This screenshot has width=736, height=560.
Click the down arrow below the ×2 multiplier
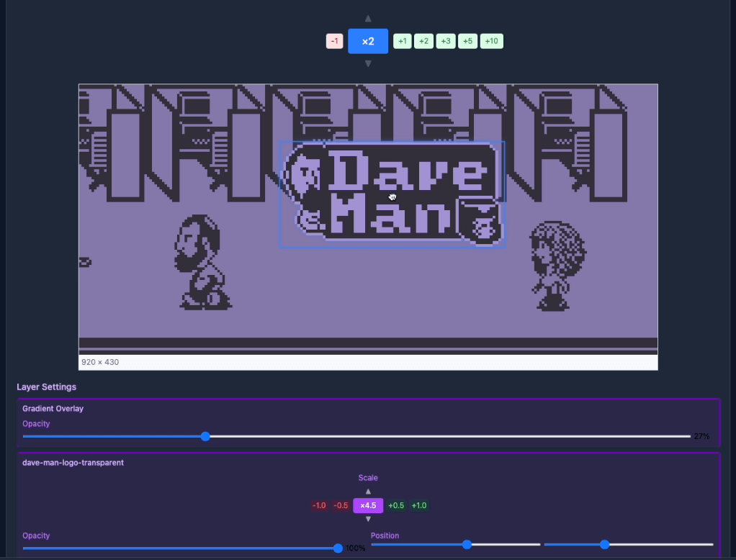click(x=368, y=64)
